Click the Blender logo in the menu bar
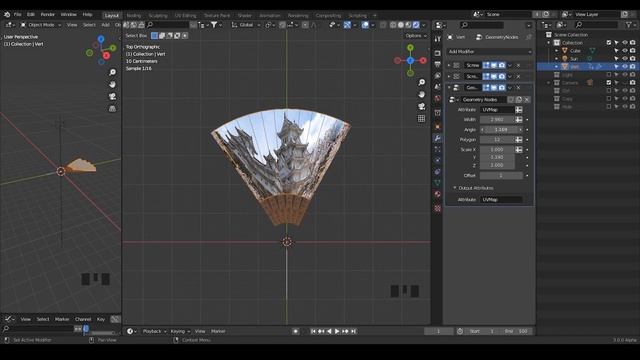 point(7,14)
